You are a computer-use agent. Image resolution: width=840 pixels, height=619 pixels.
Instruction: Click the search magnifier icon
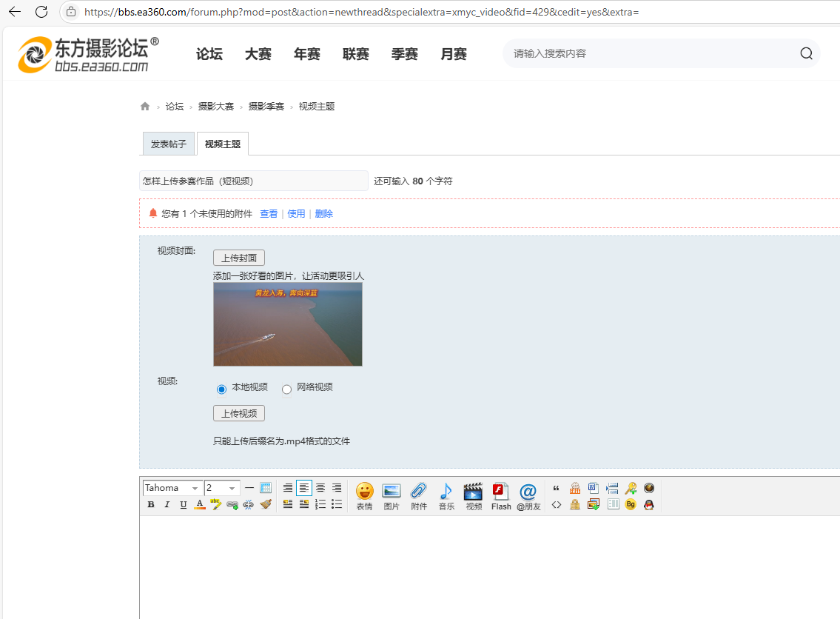(x=806, y=53)
